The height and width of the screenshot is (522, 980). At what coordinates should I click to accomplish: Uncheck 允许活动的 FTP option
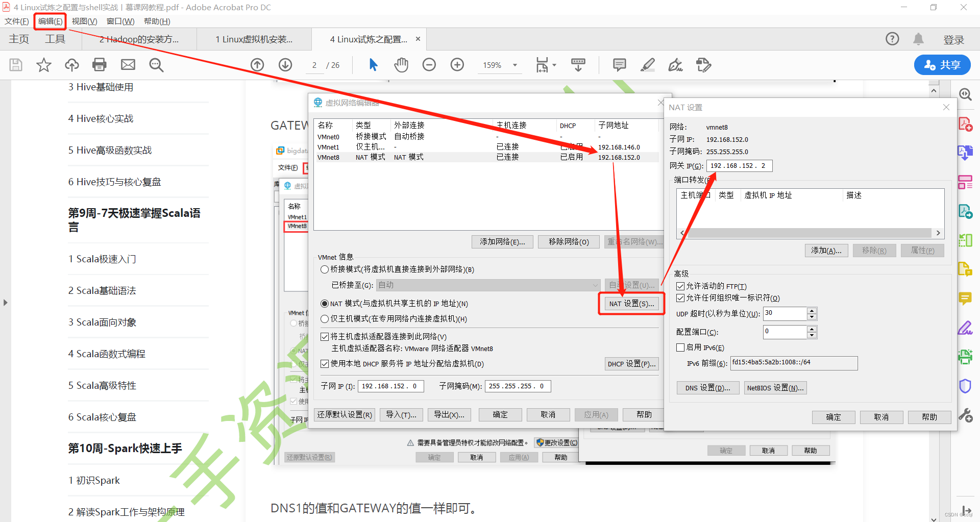pos(680,286)
